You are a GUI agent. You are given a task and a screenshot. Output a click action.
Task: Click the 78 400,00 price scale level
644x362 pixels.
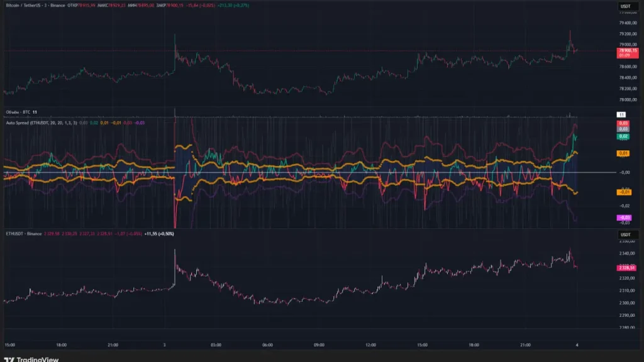pos(628,77)
